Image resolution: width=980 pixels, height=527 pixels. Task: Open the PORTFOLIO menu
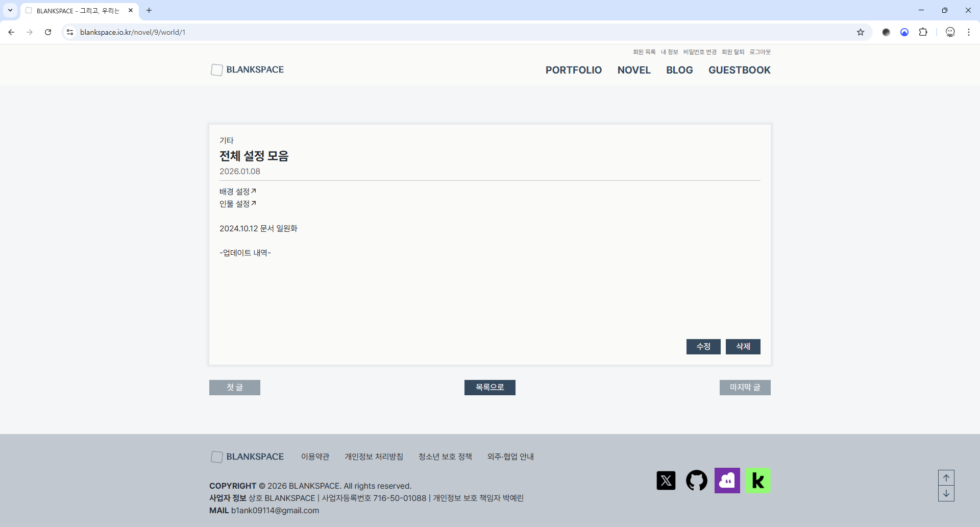(573, 70)
